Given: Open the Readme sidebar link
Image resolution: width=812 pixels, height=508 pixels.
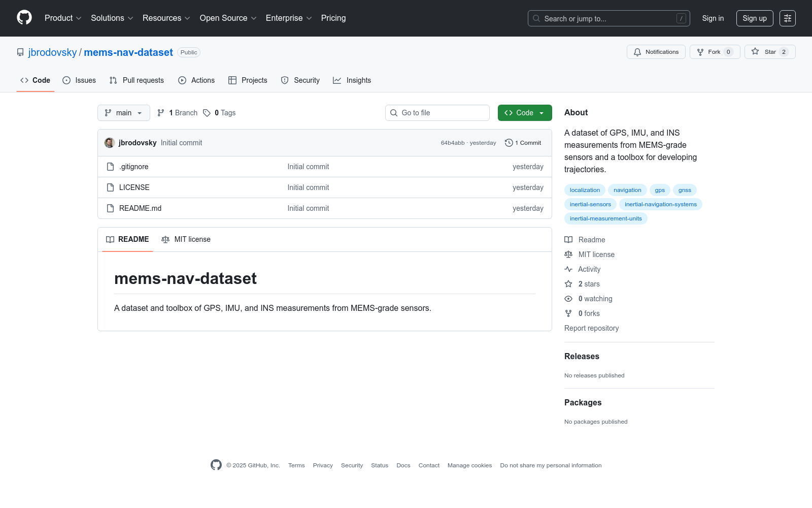Looking at the screenshot, I should click(585, 240).
